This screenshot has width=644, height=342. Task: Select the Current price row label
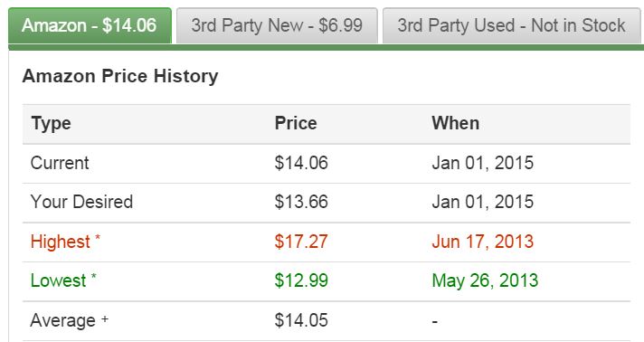click(x=60, y=163)
